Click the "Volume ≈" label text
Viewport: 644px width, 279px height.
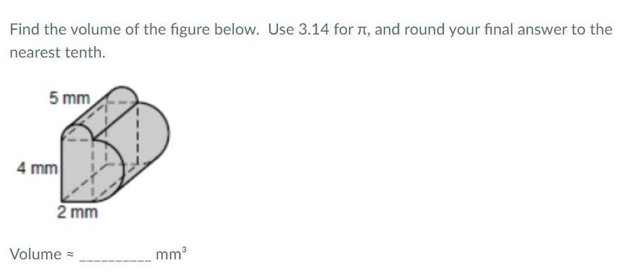[41, 255]
